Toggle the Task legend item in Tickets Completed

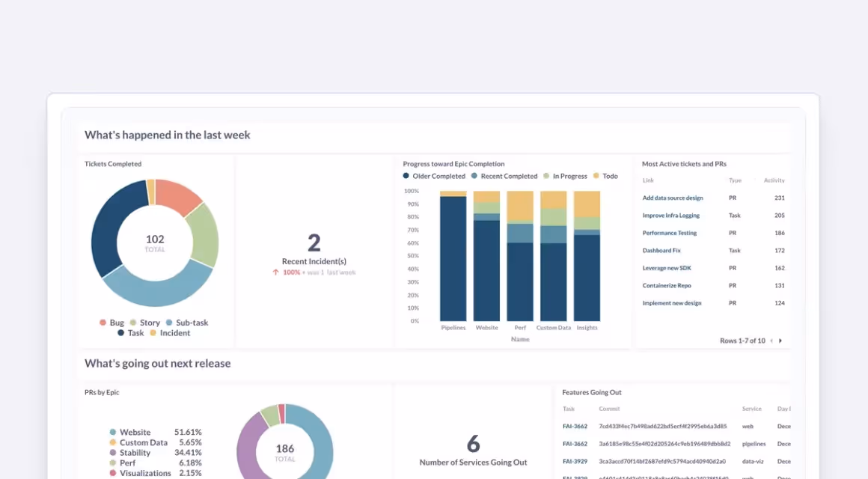[131, 333]
